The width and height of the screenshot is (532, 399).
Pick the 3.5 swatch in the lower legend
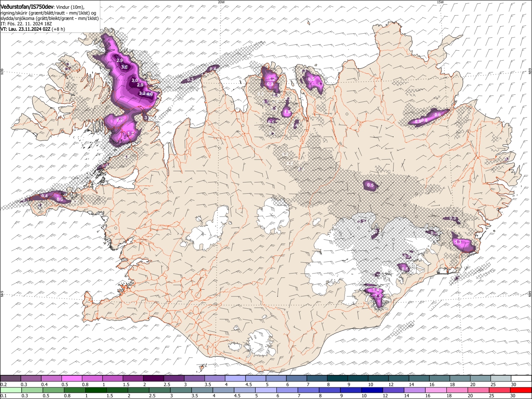pyautogui.click(x=202, y=390)
